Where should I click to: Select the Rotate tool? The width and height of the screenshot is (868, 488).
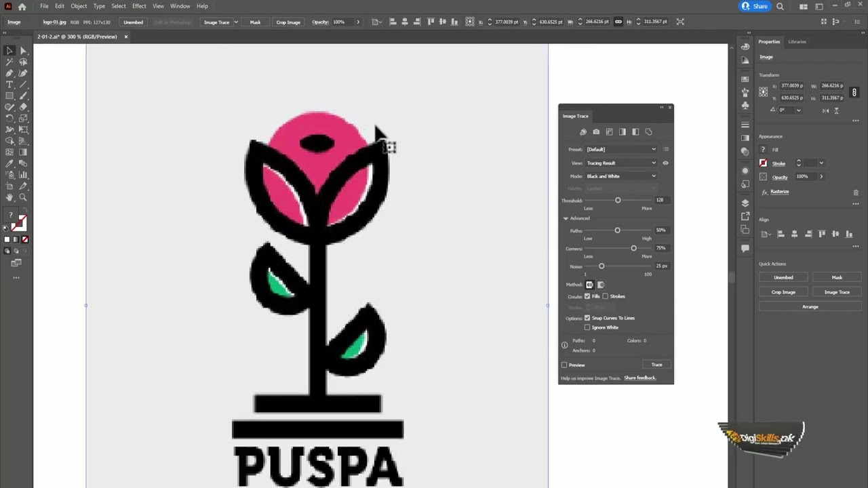point(9,118)
